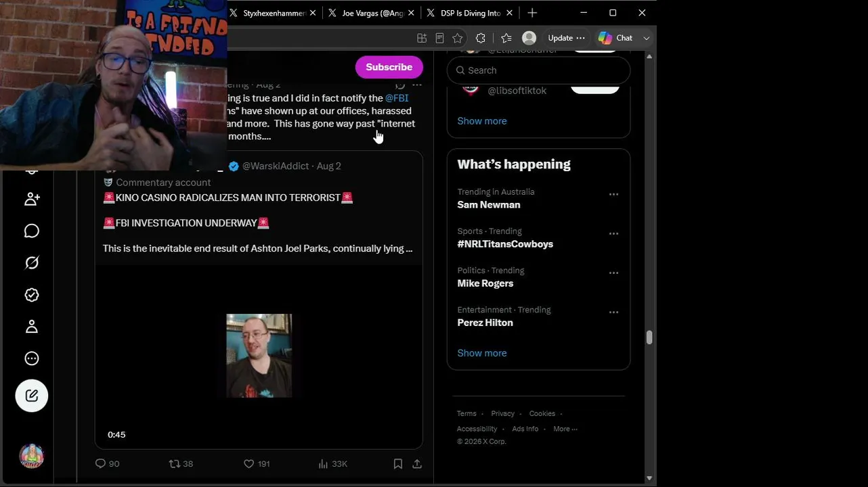Open the Sam Newman trending topic

click(x=489, y=205)
